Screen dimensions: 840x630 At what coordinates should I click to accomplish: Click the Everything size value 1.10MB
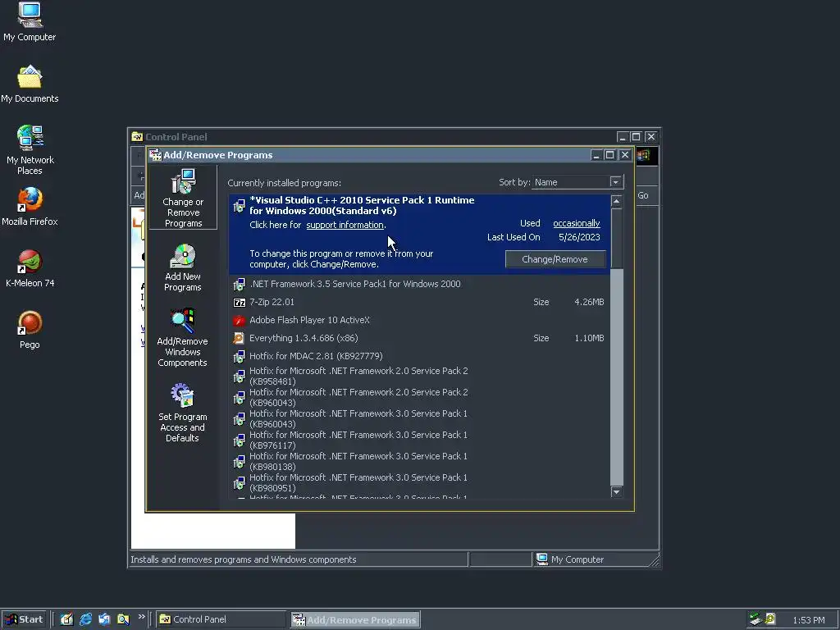pos(589,339)
